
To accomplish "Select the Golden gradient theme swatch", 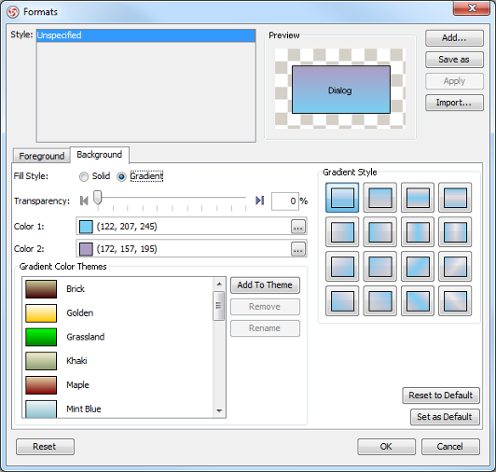I will [41, 313].
